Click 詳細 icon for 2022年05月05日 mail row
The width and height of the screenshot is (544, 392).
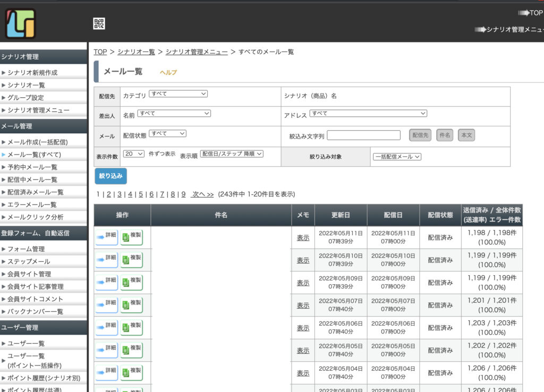107,350
